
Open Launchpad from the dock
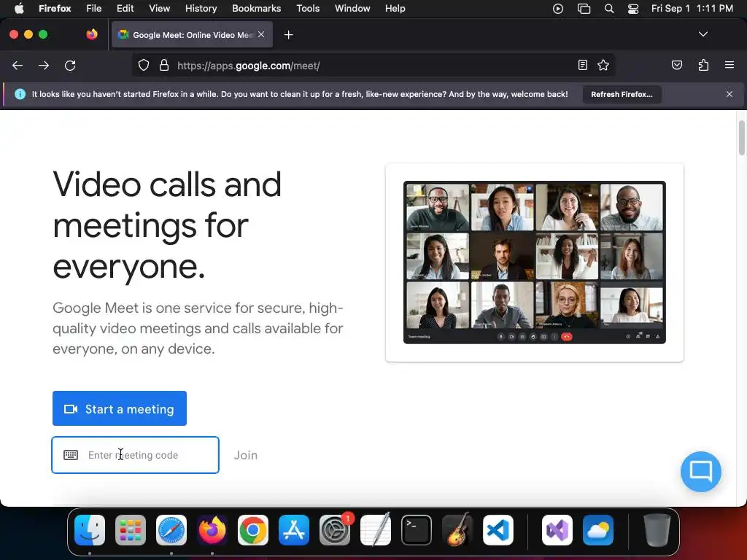click(131, 530)
